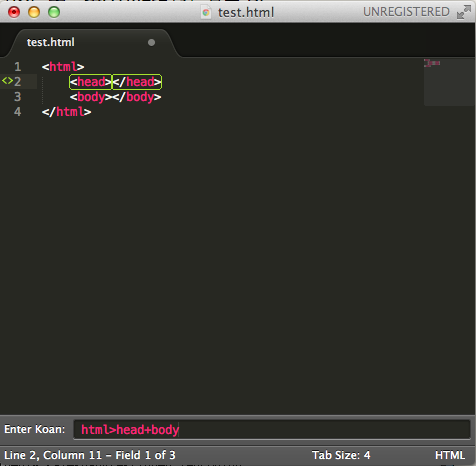Click the highlighted opening head tag field
The height and width of the screenshot is (466, 476).
click(90, 82)
